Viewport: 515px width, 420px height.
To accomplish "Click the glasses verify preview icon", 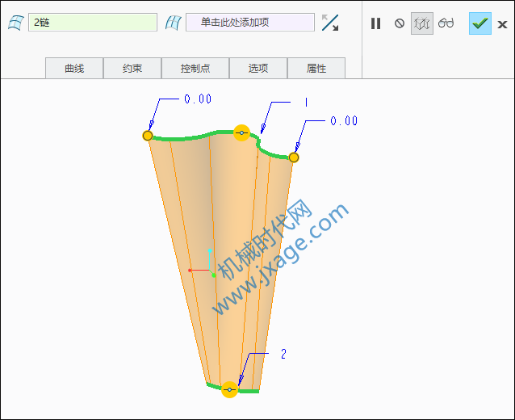I will [446, 23].
